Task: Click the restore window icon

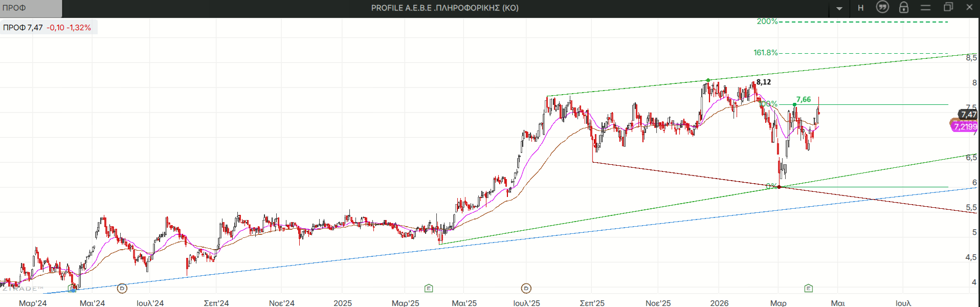Action: click(x=948, y=7)
